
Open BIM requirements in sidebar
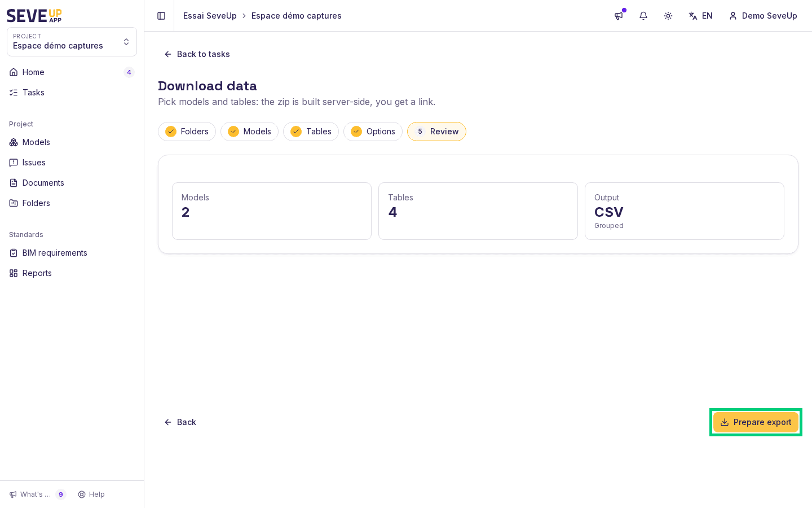click(x=72, y=253)
